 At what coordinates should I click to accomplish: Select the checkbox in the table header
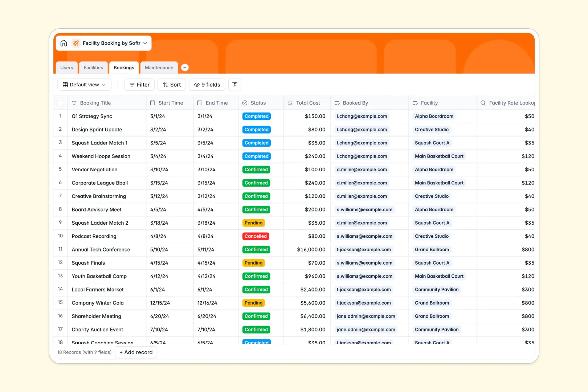point(60,103)
